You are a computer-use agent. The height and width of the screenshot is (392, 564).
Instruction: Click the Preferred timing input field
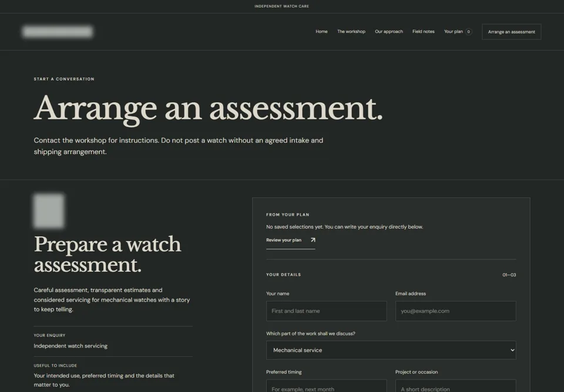tap(326, 386)
